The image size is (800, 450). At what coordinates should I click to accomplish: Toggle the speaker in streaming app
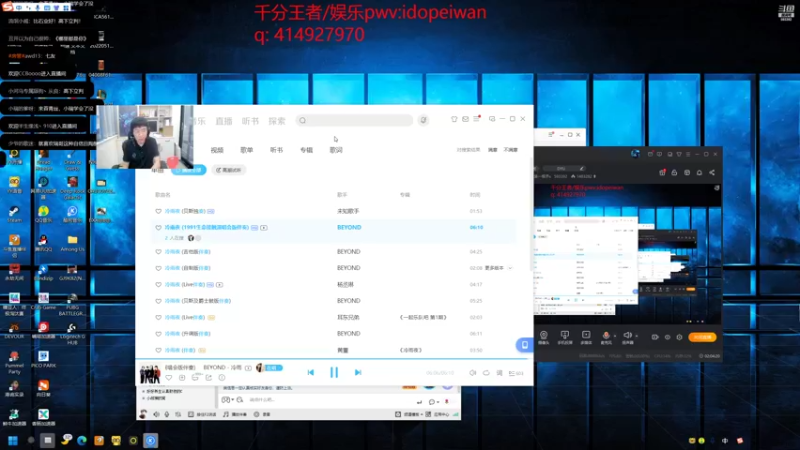(x=627, y=336)
